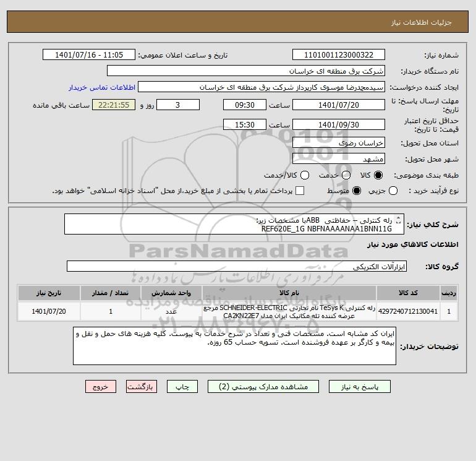
Task: Click the خروج exit button
Action: click(x=101, y=387)
